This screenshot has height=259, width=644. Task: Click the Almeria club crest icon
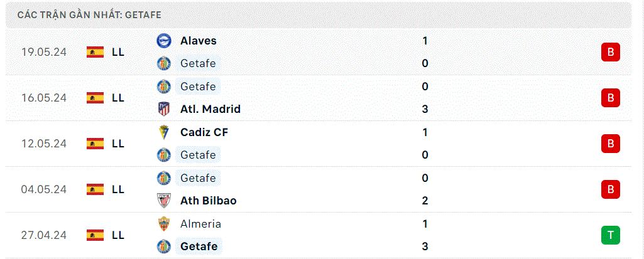click(164, 224)
